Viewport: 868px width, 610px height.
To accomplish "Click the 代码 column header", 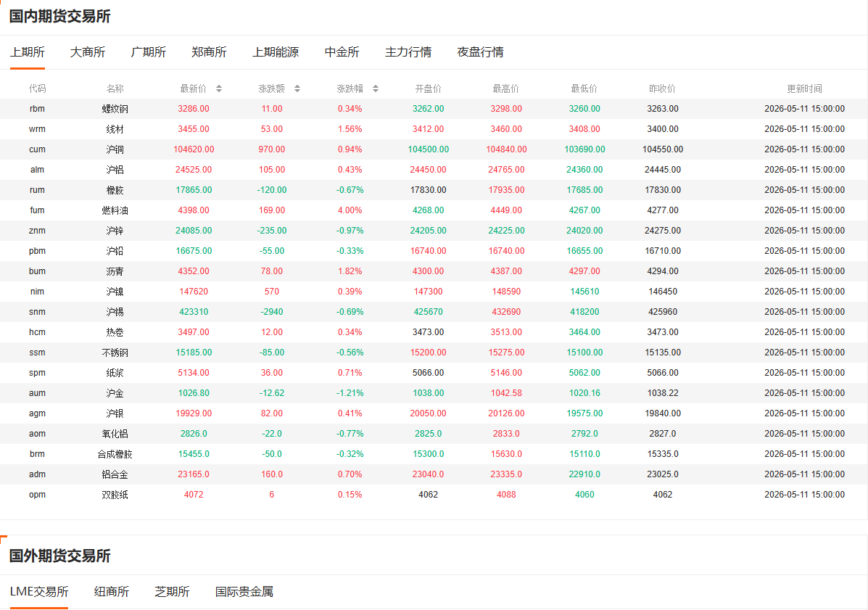I will 37,88.
